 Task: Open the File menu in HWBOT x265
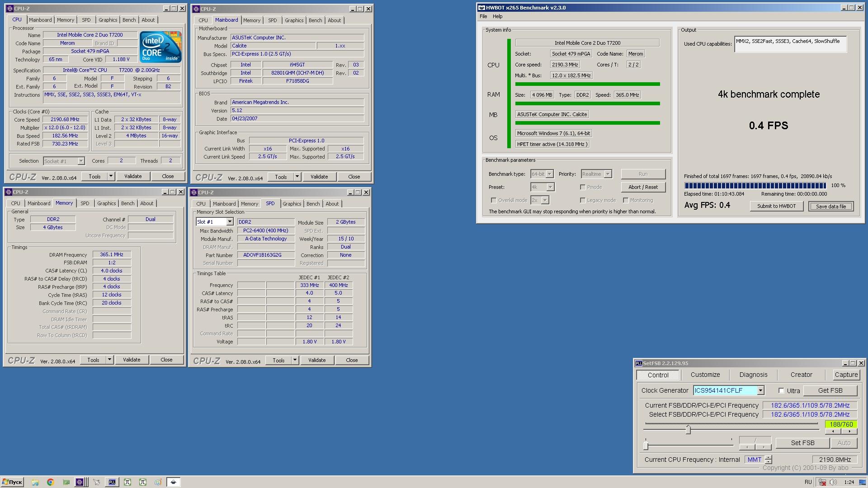483,16
